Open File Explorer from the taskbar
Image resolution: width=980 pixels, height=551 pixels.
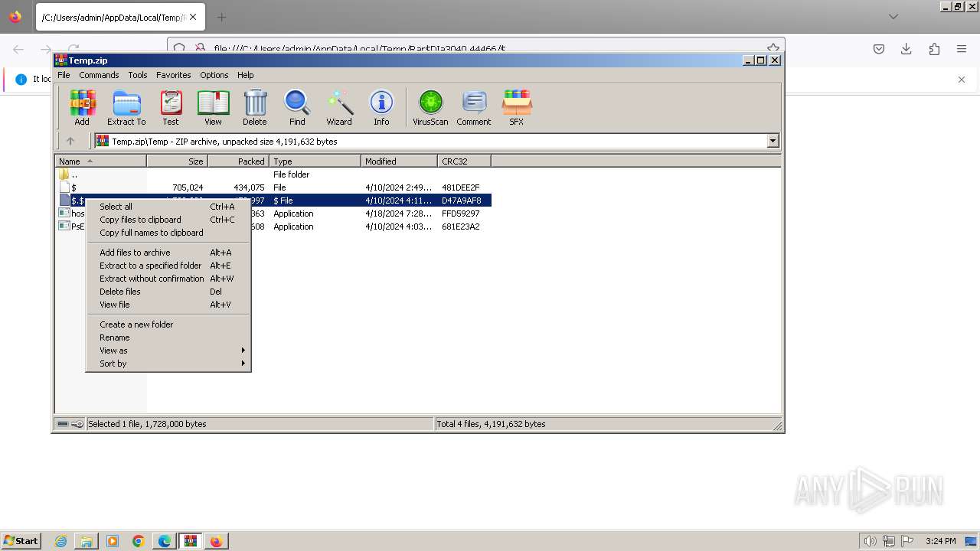[87, 541]
